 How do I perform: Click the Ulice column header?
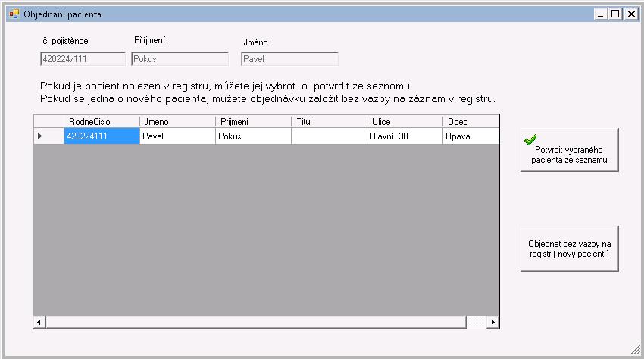pyautogui.click(x=405, y=122)
